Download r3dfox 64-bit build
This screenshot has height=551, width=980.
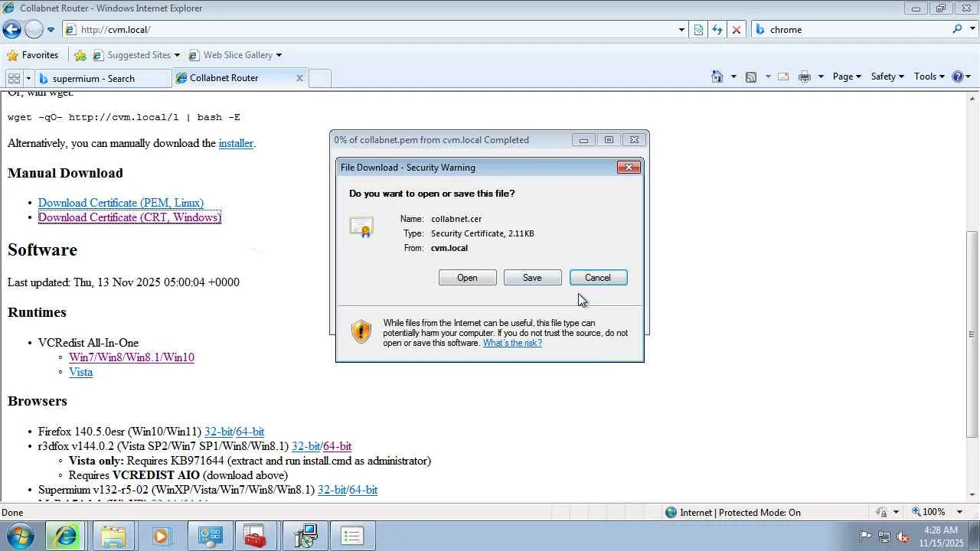(337, 446)
